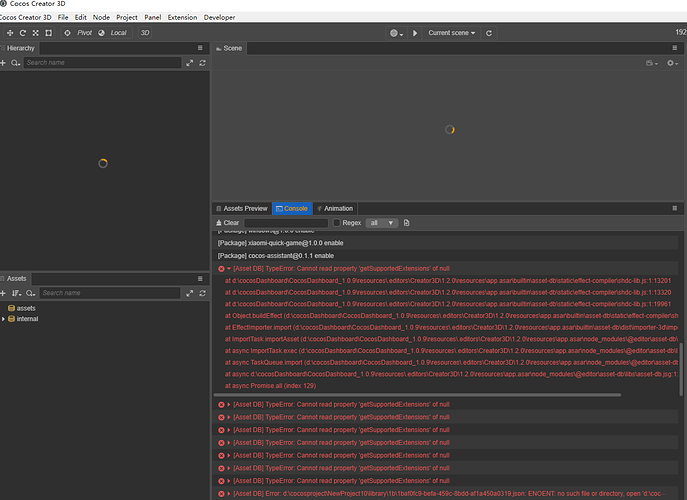Switch to the Animation tab
Screen dimensions: 687x500
[335, 209]
